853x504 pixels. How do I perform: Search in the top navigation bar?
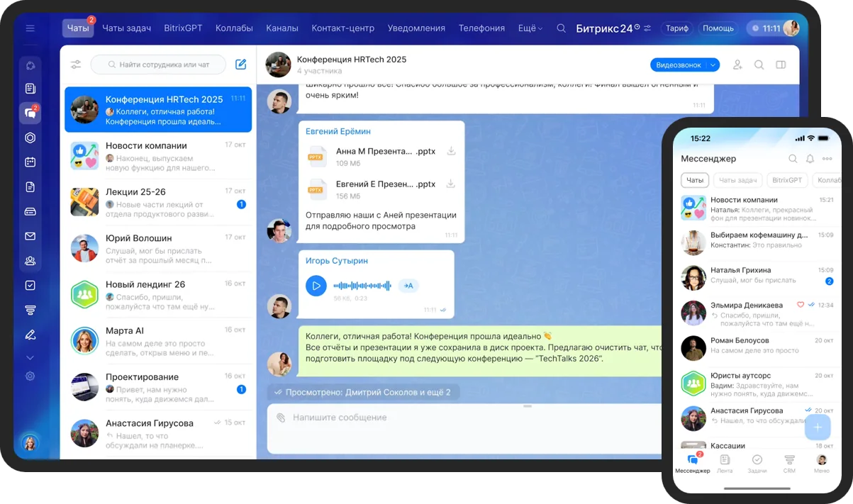click(x=561, y=28)
